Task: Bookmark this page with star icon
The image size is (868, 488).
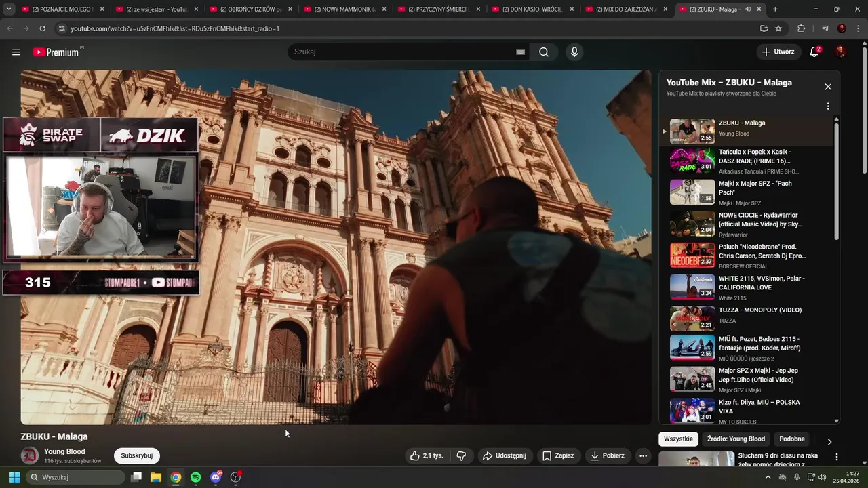Action: pos(778,28)
